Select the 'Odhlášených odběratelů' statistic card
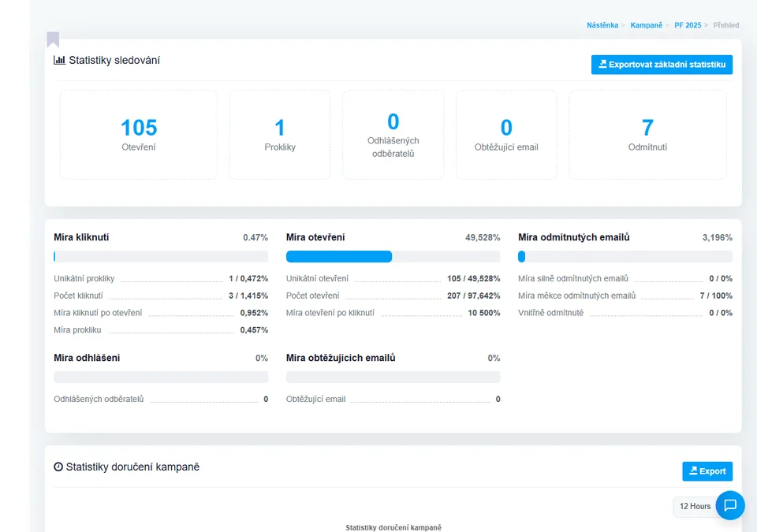The width and height of the screenshot is (757, 532). point(393,134)
